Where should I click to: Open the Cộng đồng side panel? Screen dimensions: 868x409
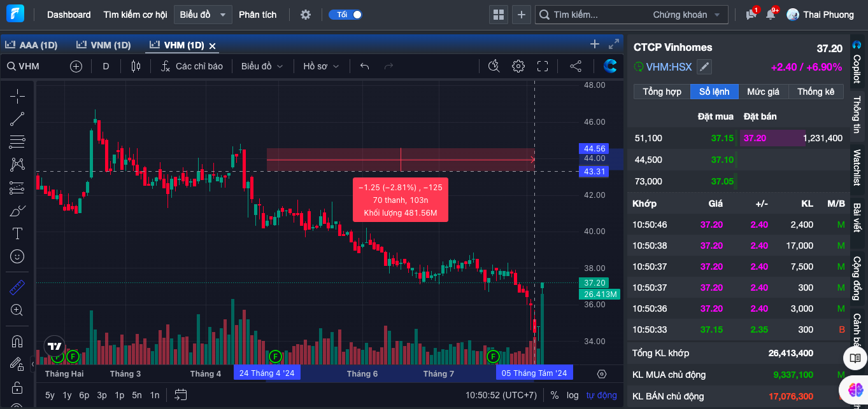click(x=857, y=278)
